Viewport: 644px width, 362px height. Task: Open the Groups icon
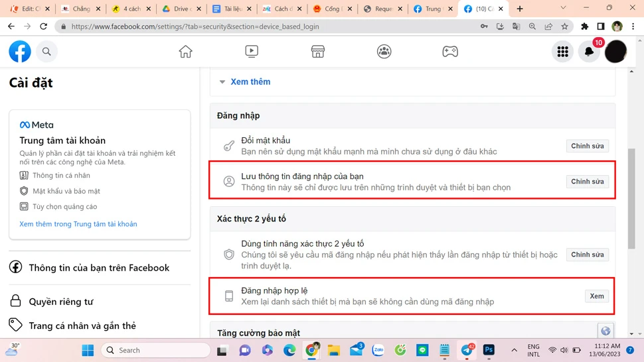pyautogui.click(x=384, y=52)
